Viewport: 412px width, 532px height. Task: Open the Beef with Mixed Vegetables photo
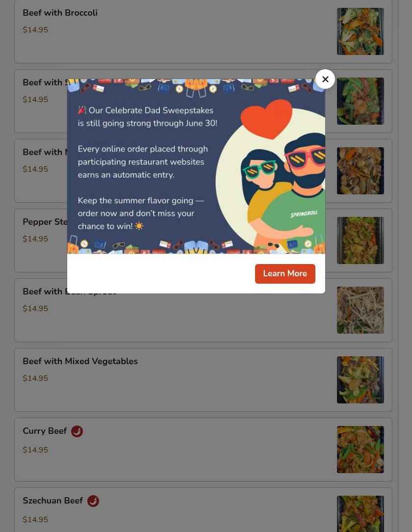tap(360, 380)
